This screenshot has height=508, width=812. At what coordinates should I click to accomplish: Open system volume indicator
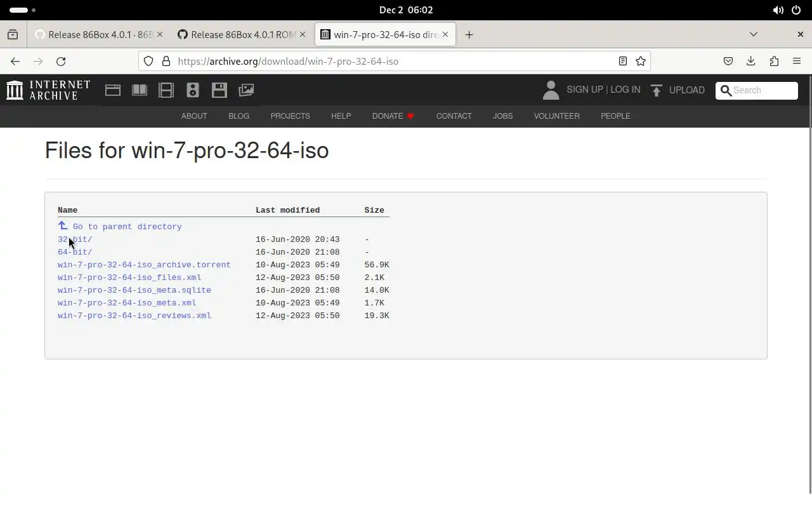tap(778, 10)
